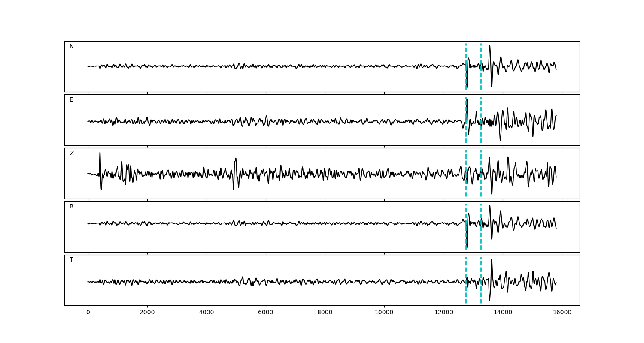Click the first cyan dashed line in N panel

point(466,54)
